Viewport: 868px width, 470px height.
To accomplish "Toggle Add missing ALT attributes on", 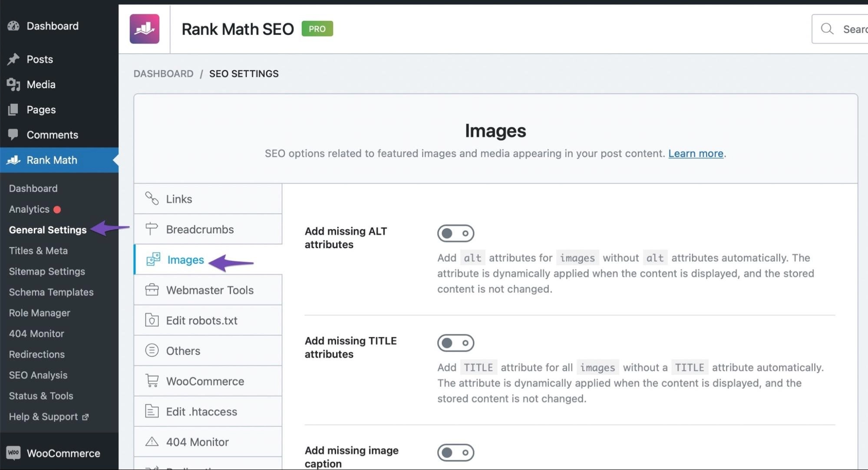I will point(455,232).
